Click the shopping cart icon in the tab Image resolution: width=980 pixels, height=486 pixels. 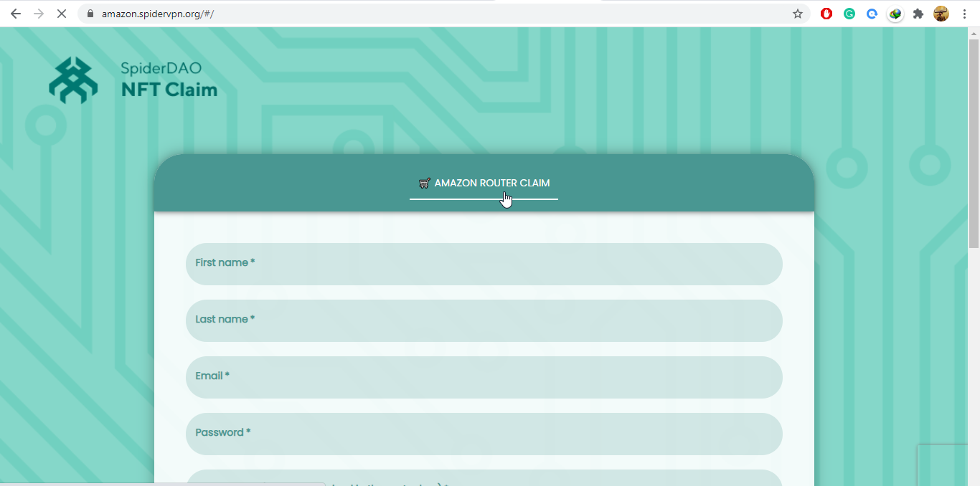coord(424,183)
